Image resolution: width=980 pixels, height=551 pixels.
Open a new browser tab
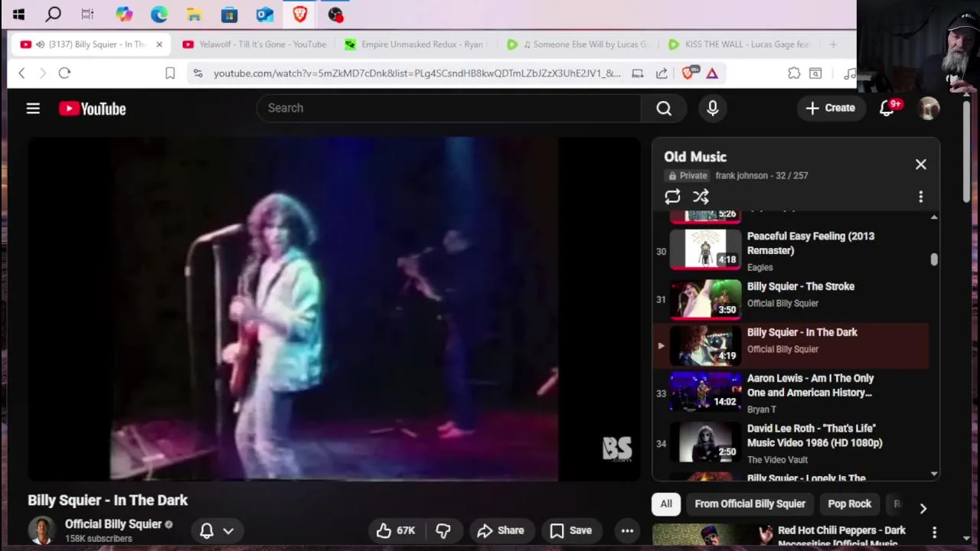tap(833, 44)
